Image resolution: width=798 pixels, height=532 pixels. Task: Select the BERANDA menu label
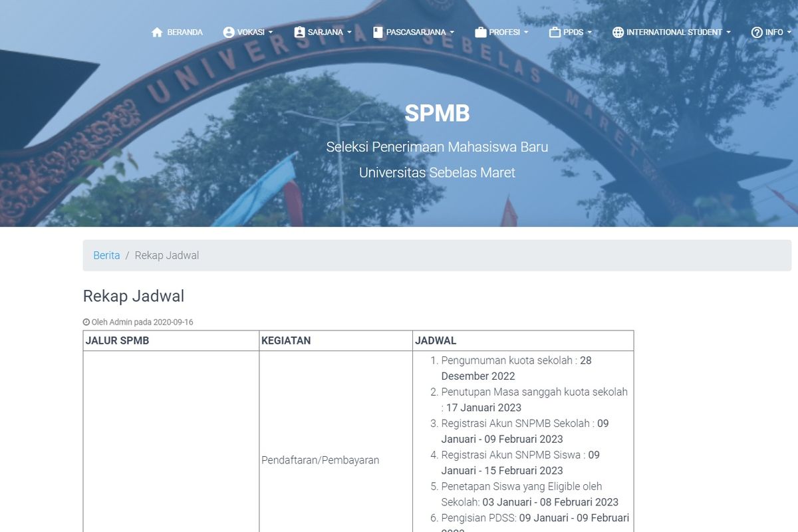(x=185, y=32)
